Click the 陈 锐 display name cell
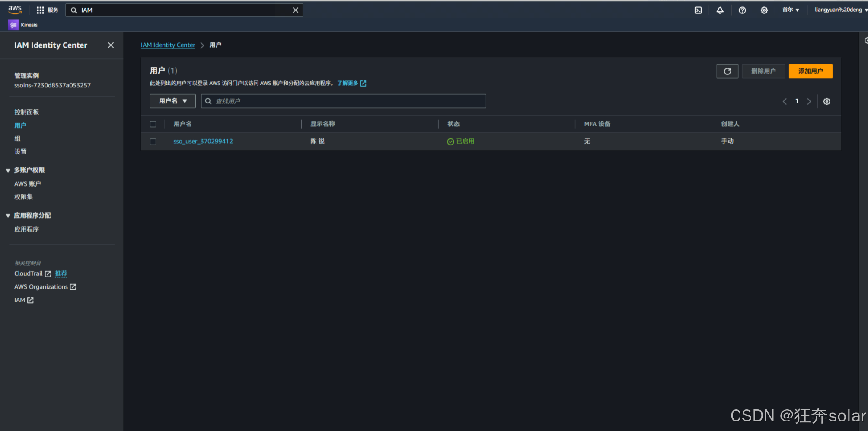The height and width of the screenshot is (431, 868). pos(317,142)
